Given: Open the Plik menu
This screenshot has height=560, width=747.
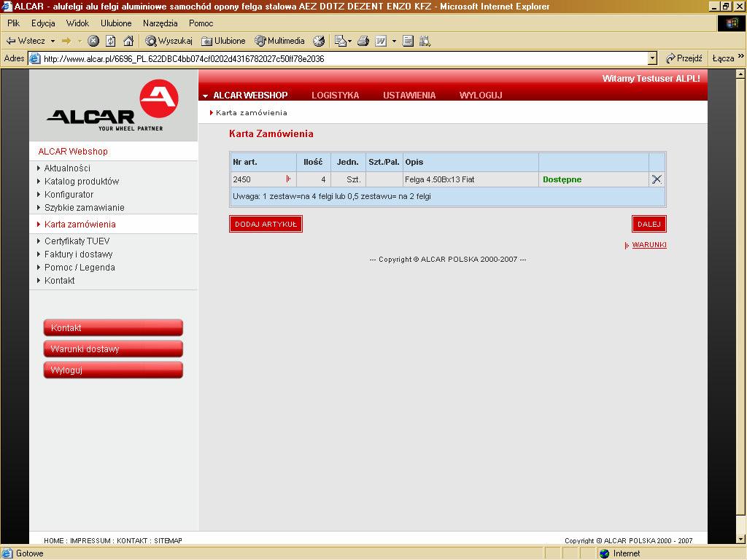Looking at the screenshot, I should click(x=13, y=23).
